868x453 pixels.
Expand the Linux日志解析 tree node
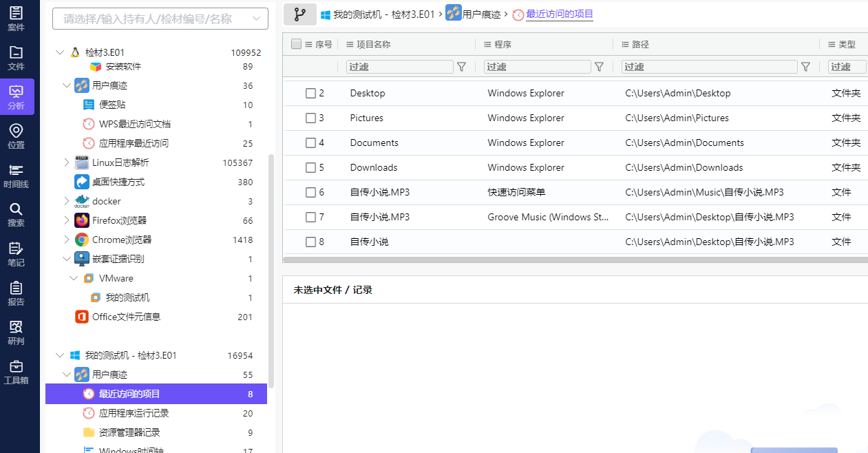[67, 163]
